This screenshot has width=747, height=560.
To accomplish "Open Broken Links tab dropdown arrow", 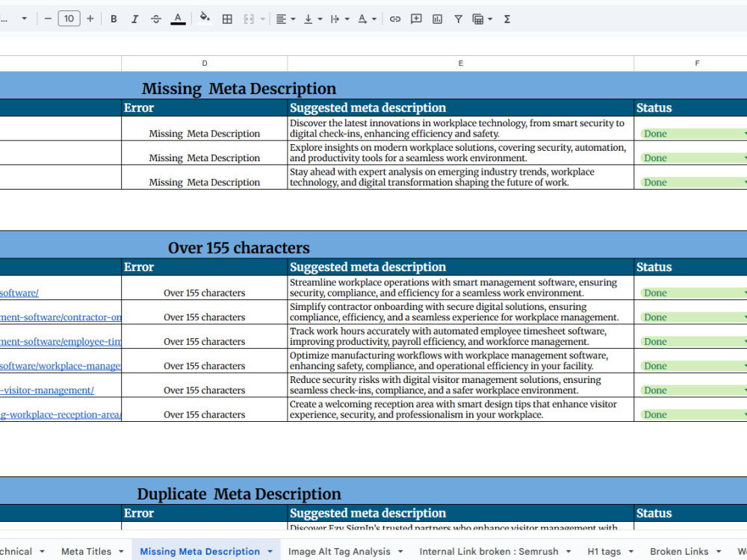I will click(719, 552).
